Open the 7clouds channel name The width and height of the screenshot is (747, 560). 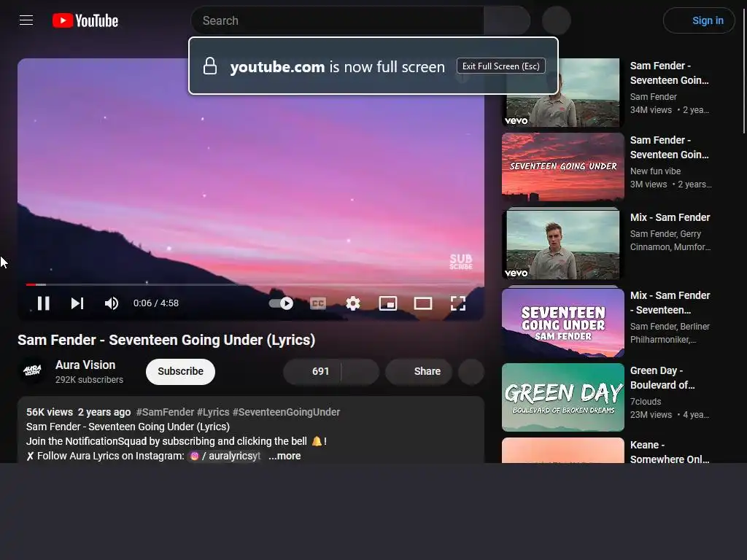[646, 402]
